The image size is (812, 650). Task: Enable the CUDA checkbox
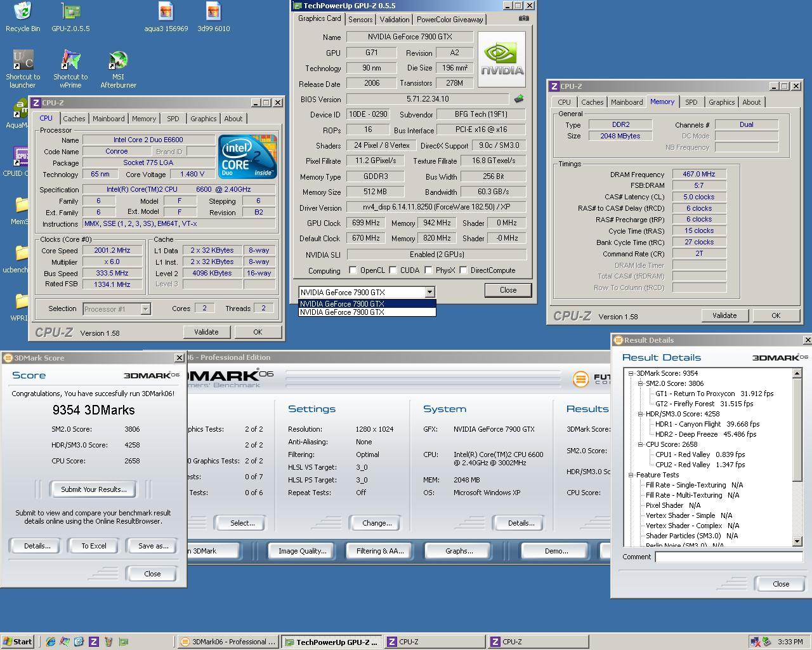click(x=393, y=270)
